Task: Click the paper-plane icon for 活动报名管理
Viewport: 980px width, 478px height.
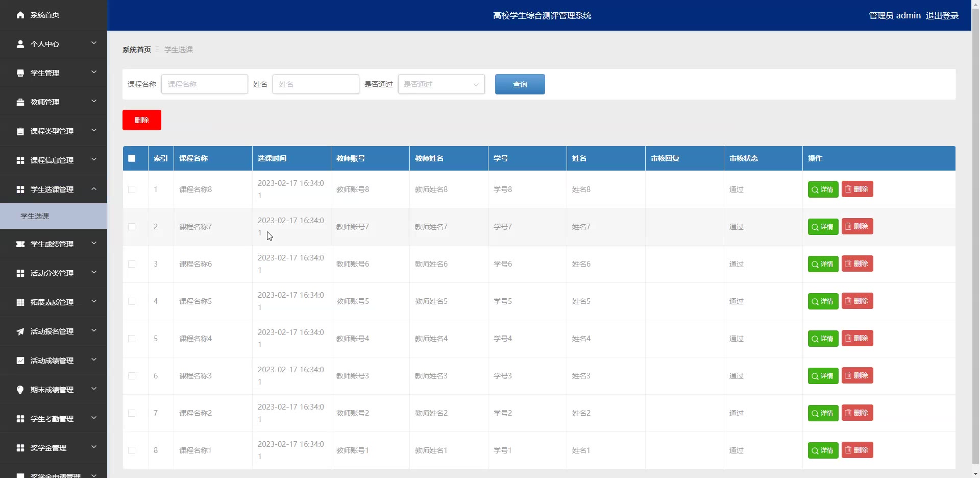Action: click(x=20, y=331)
